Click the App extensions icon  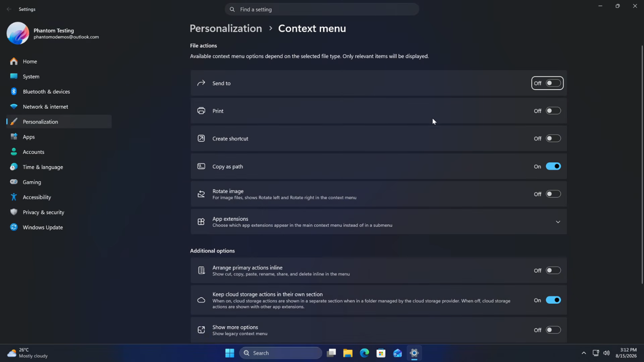201,222
